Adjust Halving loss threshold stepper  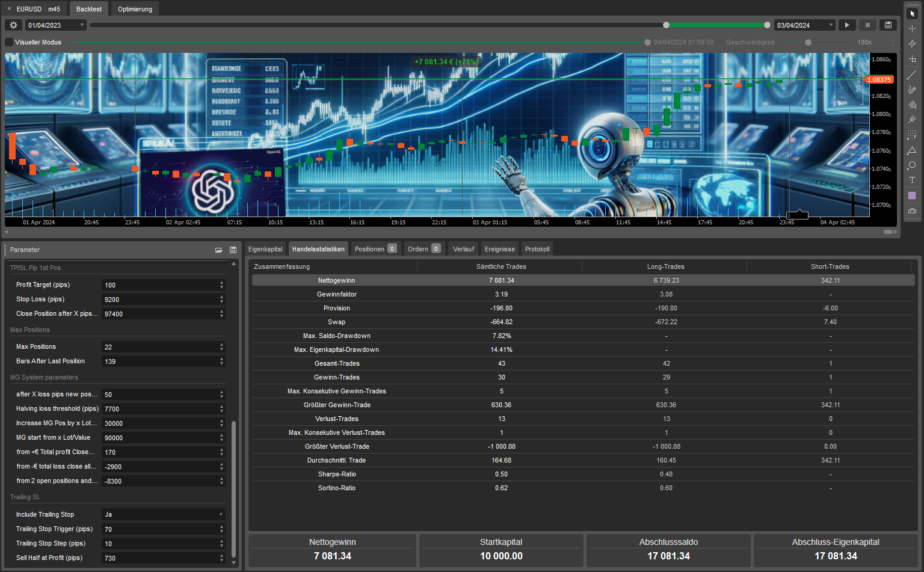pyautogui.click(x=221, y=409)
